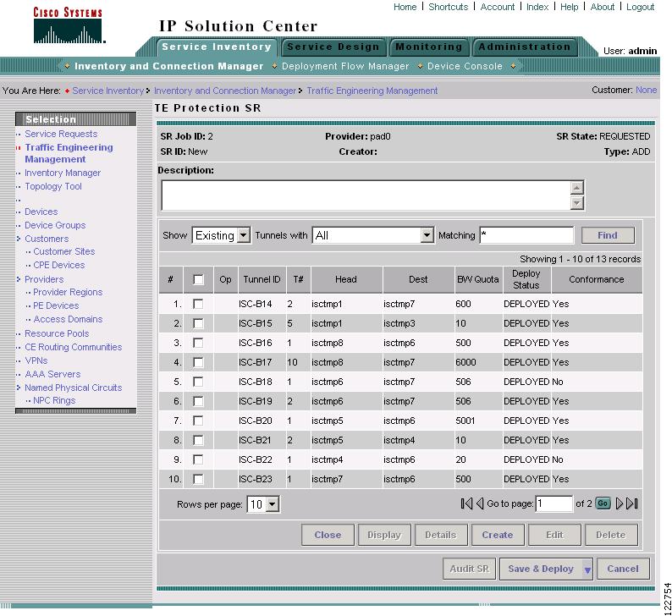The image size is (672, 616).
Task: Go to the next page arrow
Action: click(619, 503)
